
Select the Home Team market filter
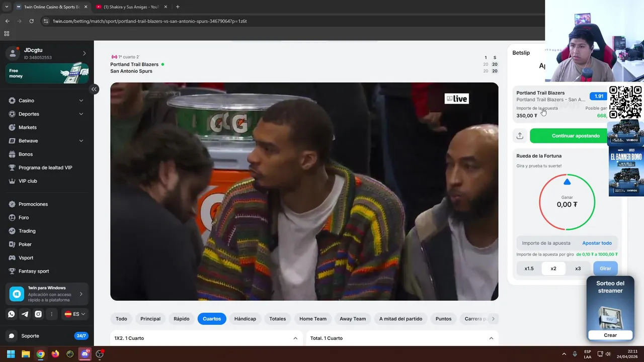click(313, 319)
